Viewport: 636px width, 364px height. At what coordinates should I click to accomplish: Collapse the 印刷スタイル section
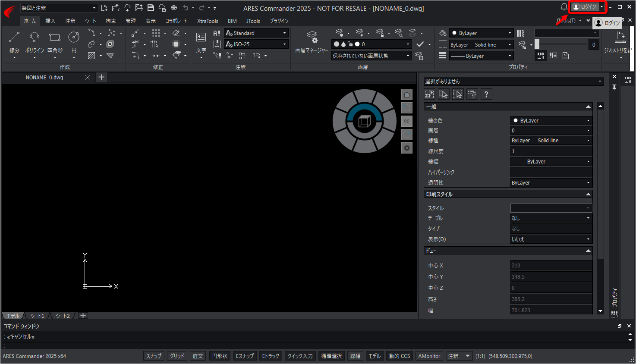(x=588, y=194)
